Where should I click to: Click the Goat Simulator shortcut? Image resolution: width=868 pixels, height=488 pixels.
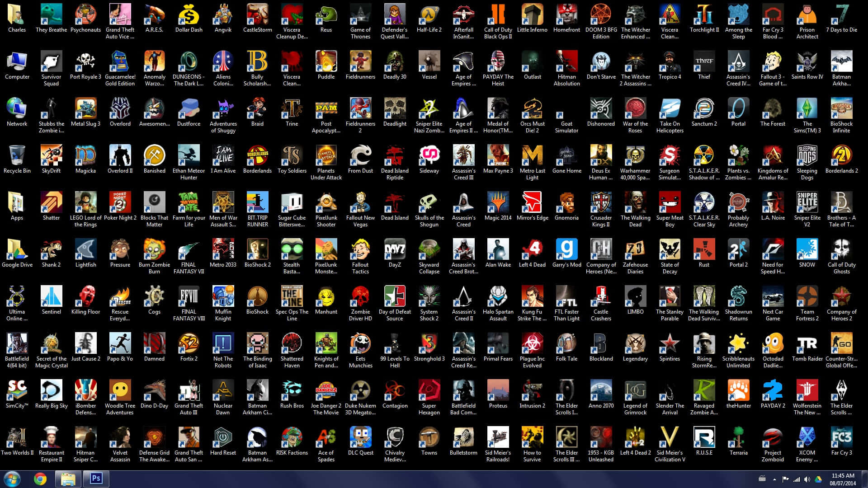pyautogui.click(x=566, y=116)
